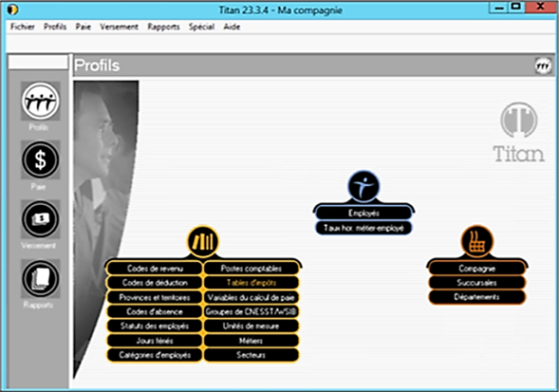Click the orange factory icon above Compagnie
Image resolution: width=559 pixels, height=392 pixels.
point(477,241)
